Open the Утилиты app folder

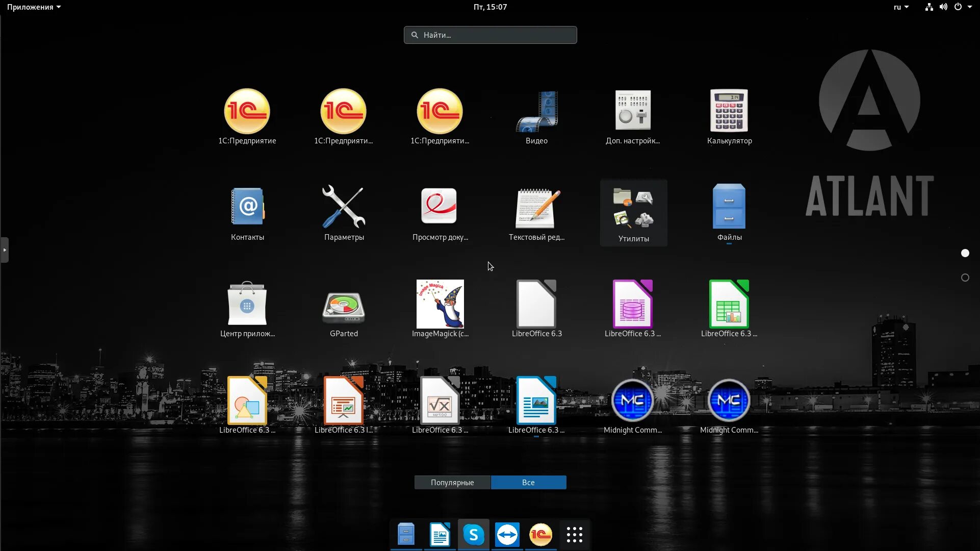[x=633, y=213]
